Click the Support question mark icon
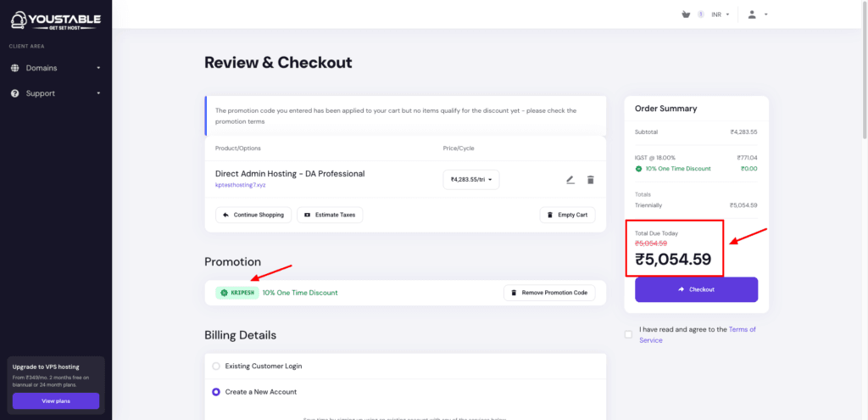 (15, 93)
